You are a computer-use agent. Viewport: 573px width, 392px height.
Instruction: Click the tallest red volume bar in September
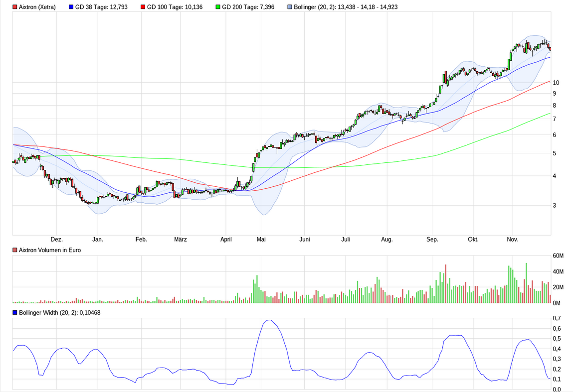[446, 283]
